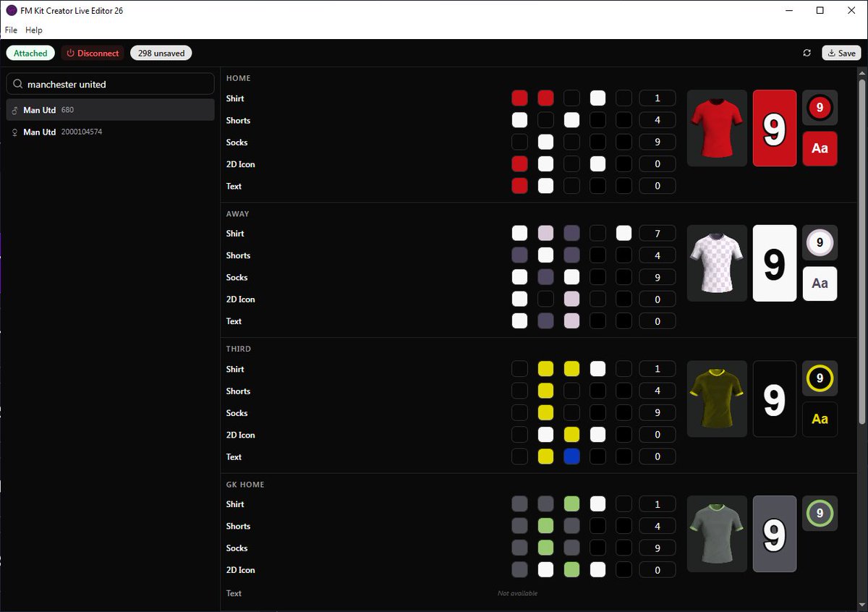The height and width of the screenshot is (612, 868).
Task: Click the Third Text number field showing 0
Action: (x=658, y=456)
